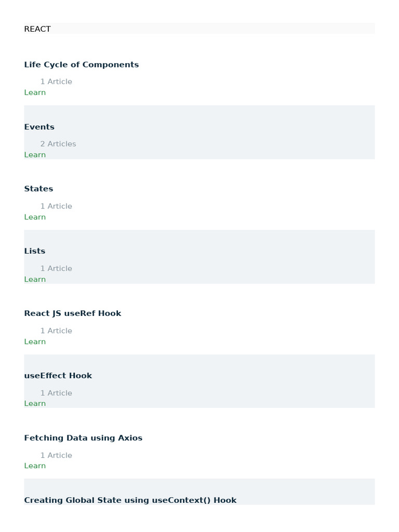The image size is (399, 532).
Task: Click the React JS useRef Hook heading
Action: click(x=73, y=314)
